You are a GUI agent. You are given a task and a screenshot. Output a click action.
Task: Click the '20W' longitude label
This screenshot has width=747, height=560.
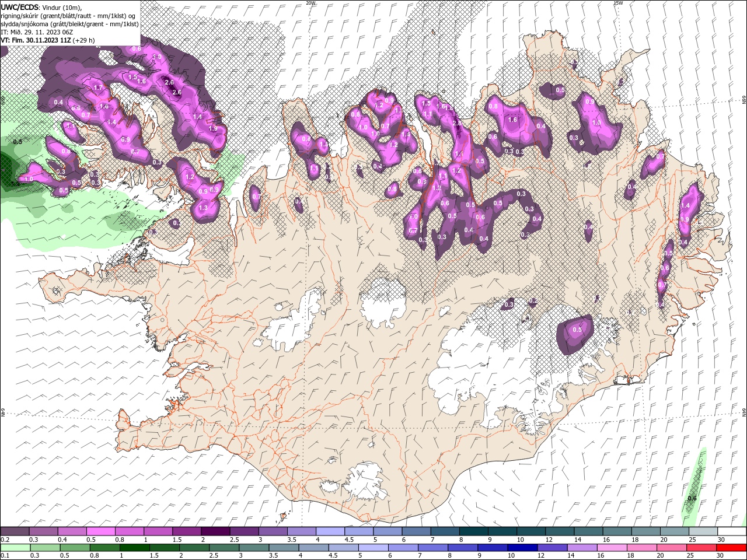[x=310, y=3]
